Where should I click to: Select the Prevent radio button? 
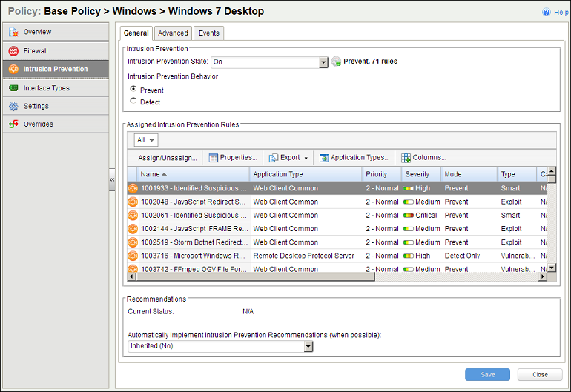[x=133, y=90]
